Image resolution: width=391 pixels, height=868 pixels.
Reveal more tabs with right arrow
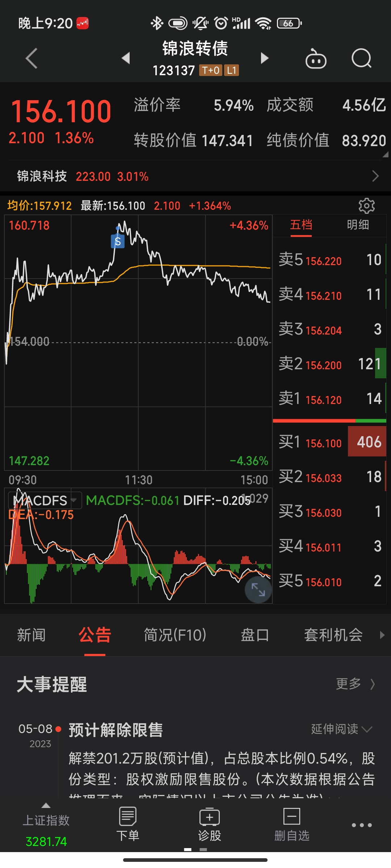pyautogui.click(x=382, y=635)
